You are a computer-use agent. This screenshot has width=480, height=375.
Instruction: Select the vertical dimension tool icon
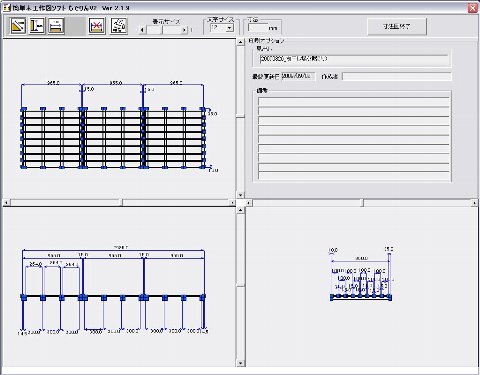click(x=37, y=26)
